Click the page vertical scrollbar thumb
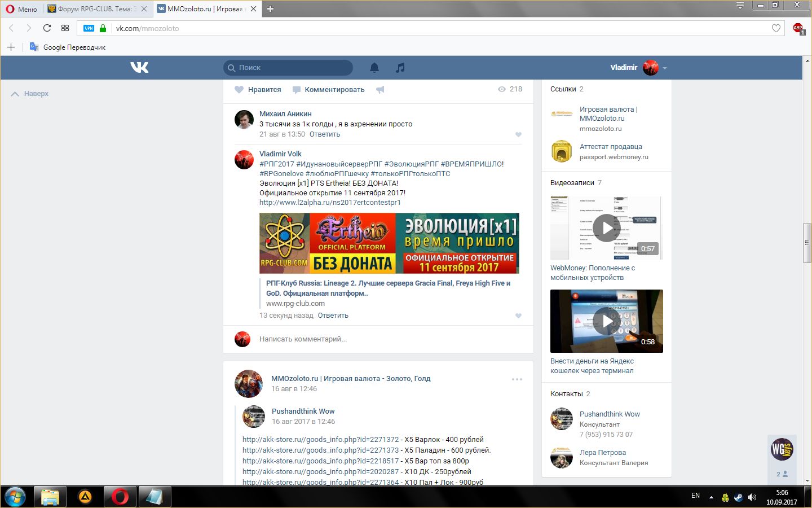This screenshot has width=812, height=508. (807, 243)
